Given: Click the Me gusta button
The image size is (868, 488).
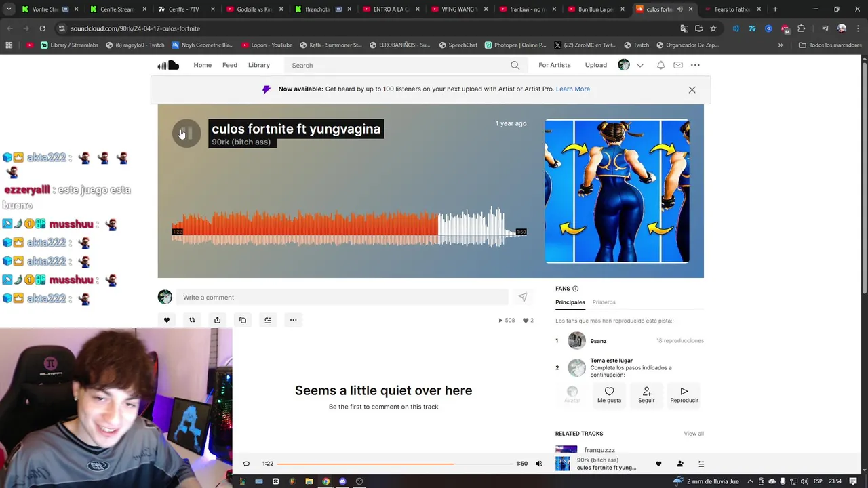Looking at the screenshot, I should click(x=609, y=394).
